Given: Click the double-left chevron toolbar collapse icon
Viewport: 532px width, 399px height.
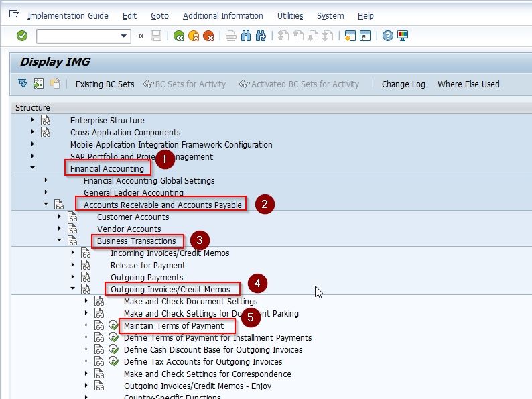Looking at the screenshot, I should coord(141,36).
